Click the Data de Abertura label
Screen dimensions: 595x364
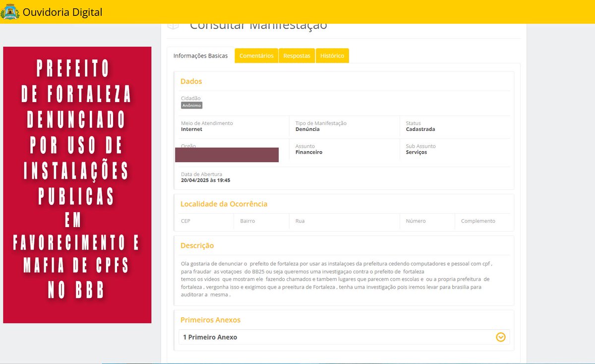coord(202,175)
